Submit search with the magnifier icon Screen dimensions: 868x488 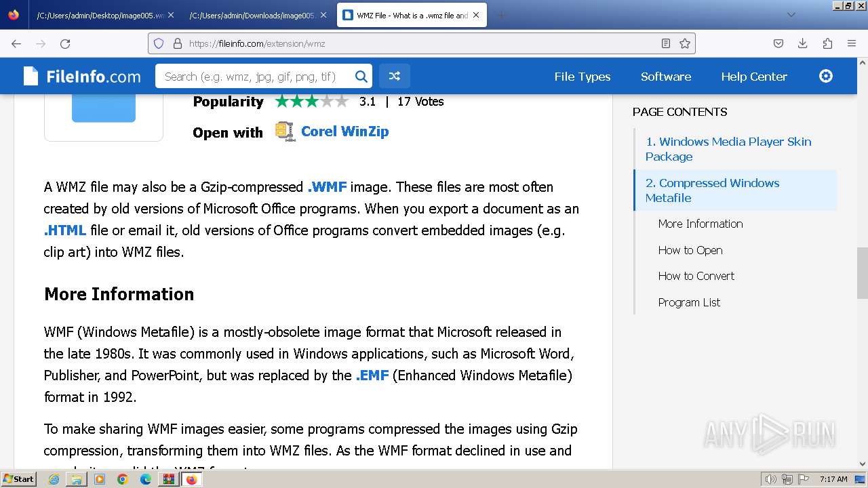pos(361,77)
